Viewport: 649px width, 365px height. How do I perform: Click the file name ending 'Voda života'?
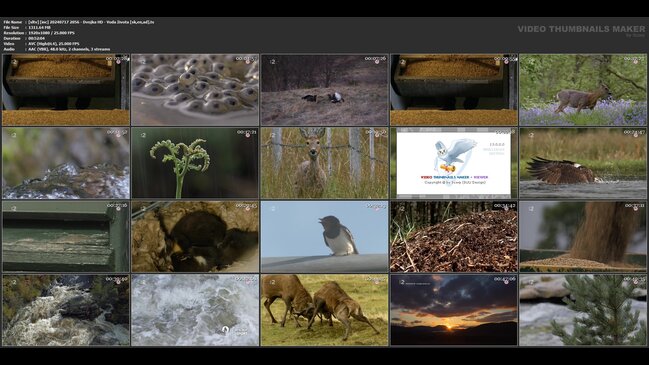tap(91, 22)
